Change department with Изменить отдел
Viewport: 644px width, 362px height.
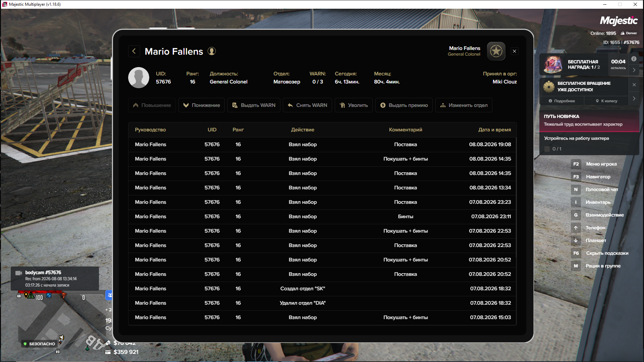click(464, 105)
